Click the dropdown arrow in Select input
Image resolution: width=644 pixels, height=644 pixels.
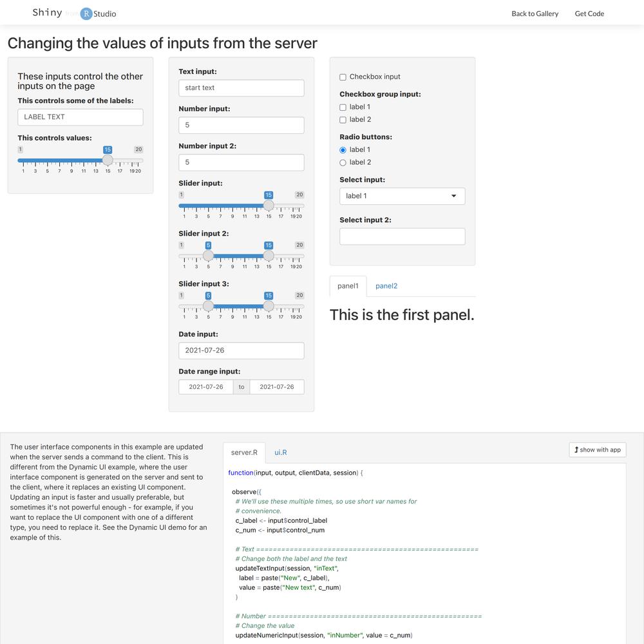tap(453, 196)
